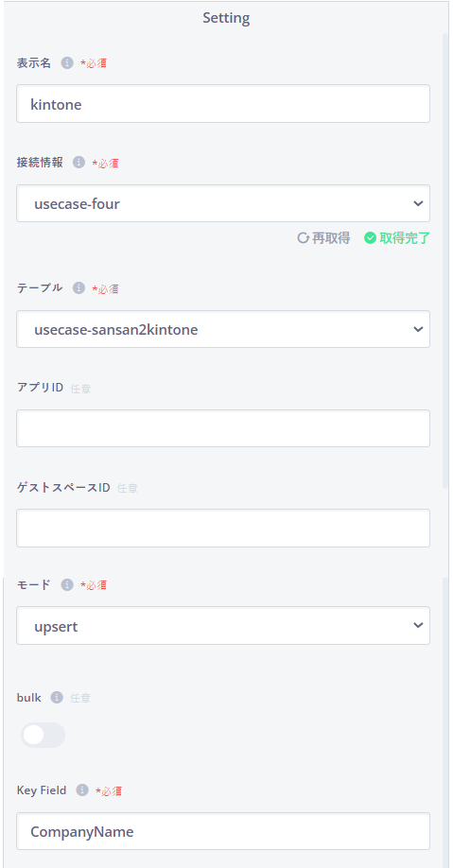This screenshot has height=868, width=453.
Task: Focus the ゲストスペースID input field
Action: tap(223, 529)
